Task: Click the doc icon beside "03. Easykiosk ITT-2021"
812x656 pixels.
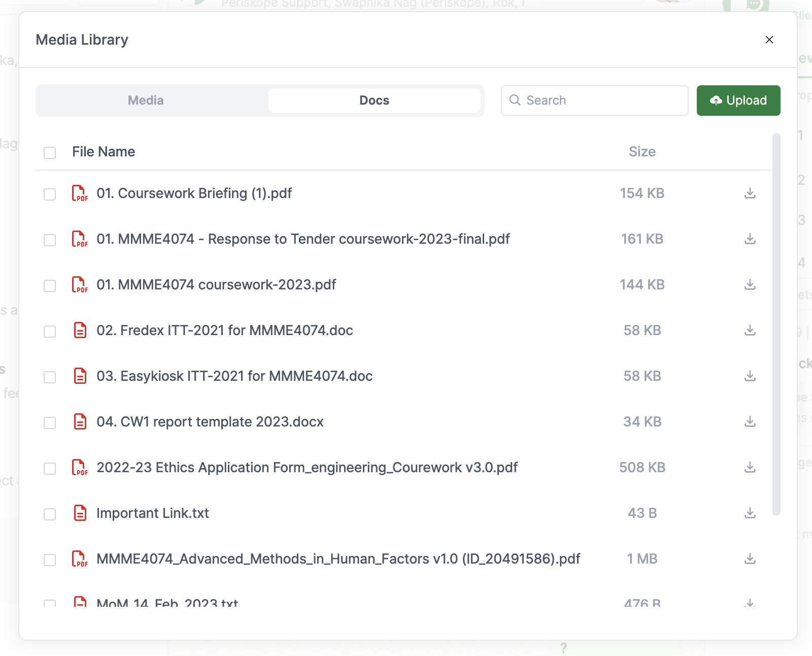Action: click(x=80, y=376)
